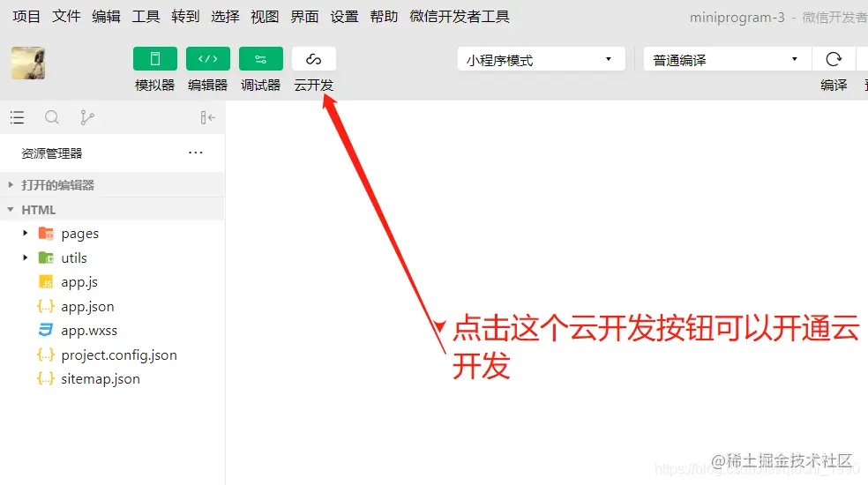Open the file list explorer icon
The width and height of the screenshot is (868, 485).
click(17, 117)
